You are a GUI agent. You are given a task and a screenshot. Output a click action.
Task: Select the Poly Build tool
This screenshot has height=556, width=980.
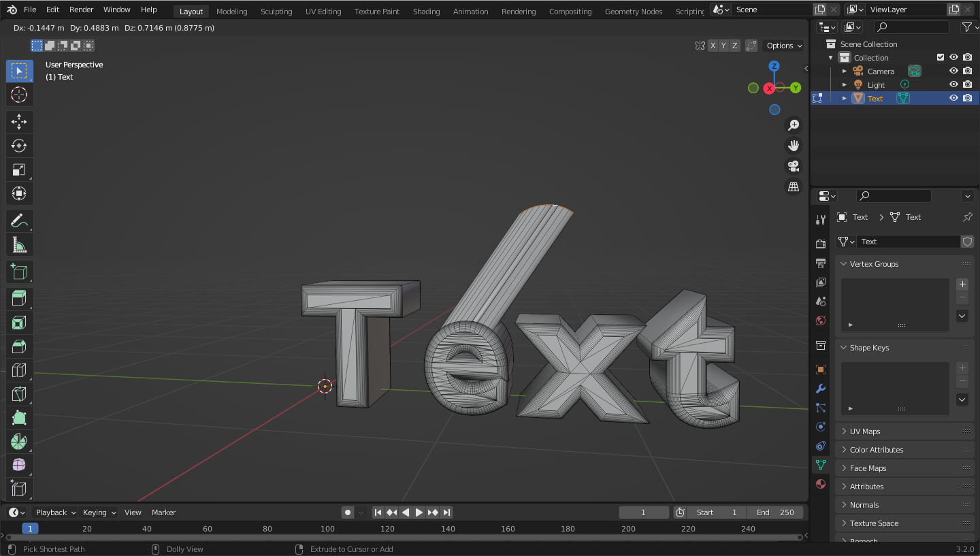click(x=20, y=418)
